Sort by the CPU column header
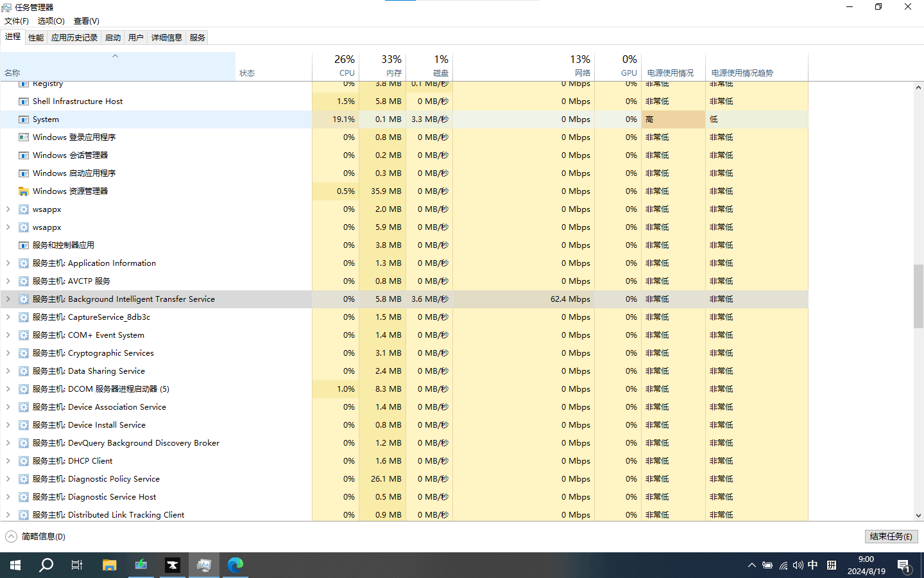The width and height of the screenshot is (924, 578). pyautogui.click(x=336, y=66)
